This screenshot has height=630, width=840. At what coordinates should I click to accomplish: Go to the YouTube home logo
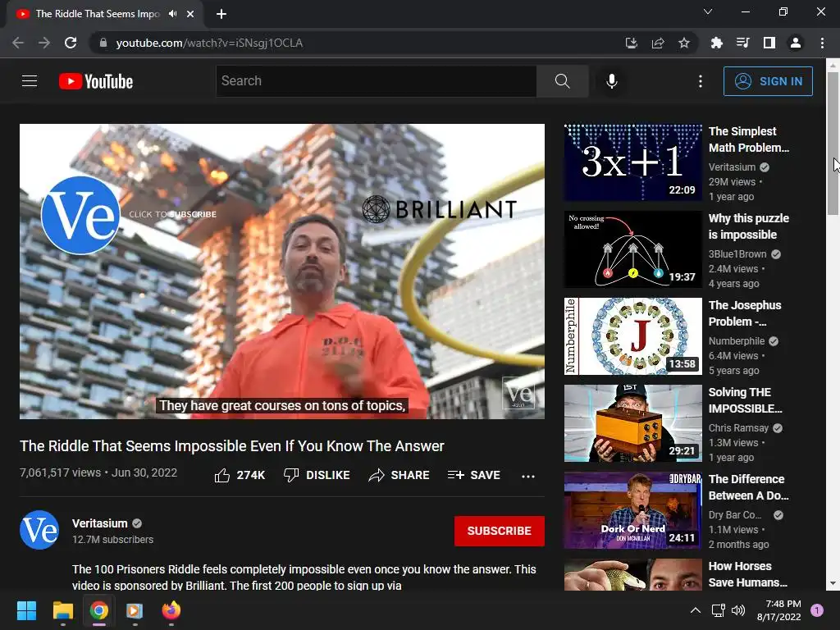point(96,81)
